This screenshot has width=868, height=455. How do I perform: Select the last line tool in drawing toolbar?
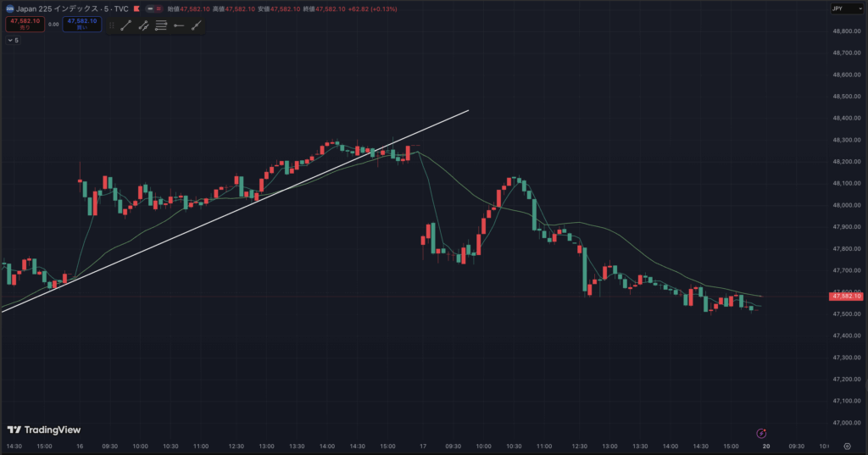tap(197, 25)
